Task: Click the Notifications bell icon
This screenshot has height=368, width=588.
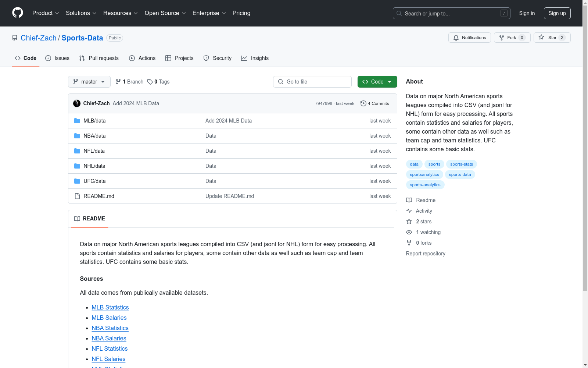Action: coord(456,38)
